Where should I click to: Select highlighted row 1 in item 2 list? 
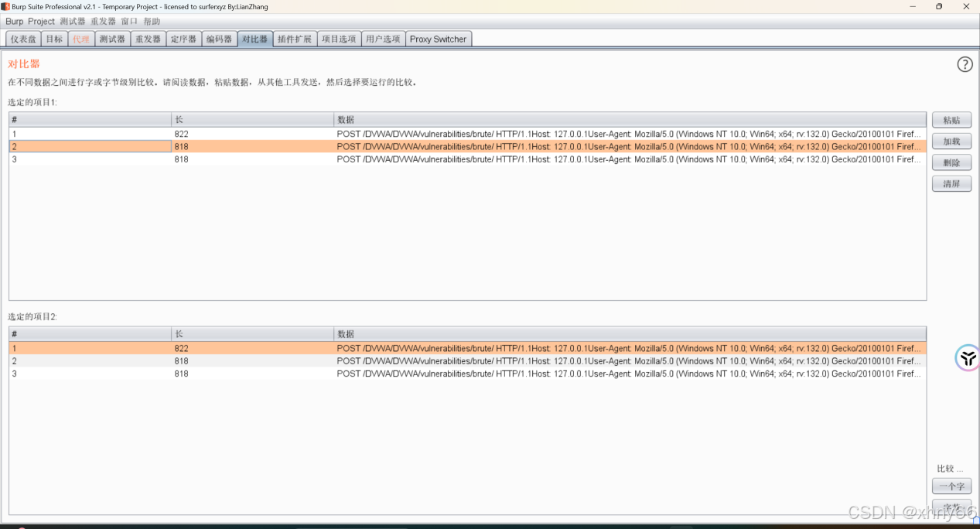pyautogui.click(x=467, y=348)
